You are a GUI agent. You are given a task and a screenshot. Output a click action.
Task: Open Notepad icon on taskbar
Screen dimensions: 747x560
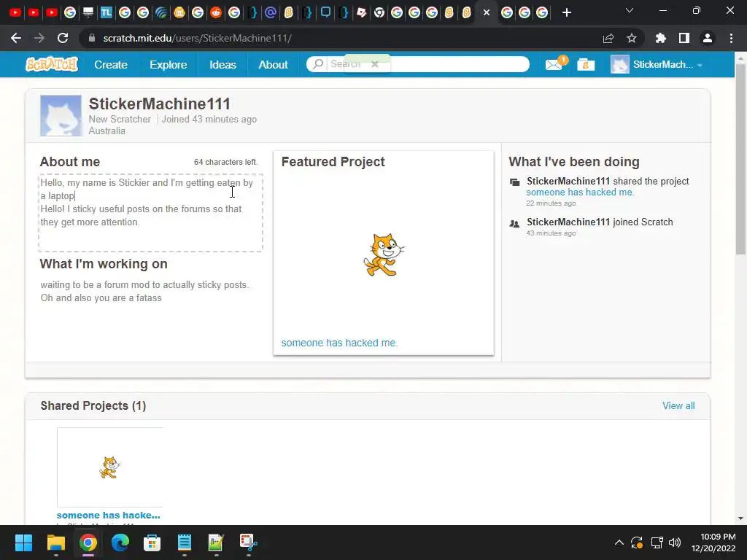[x=185, y=542]
